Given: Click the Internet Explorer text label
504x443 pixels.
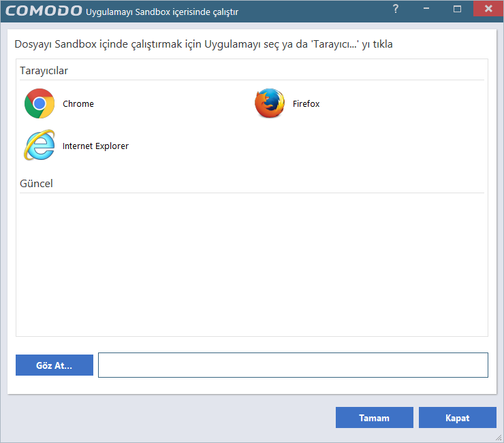Looking at the screenshot, I should coord(95,146).
